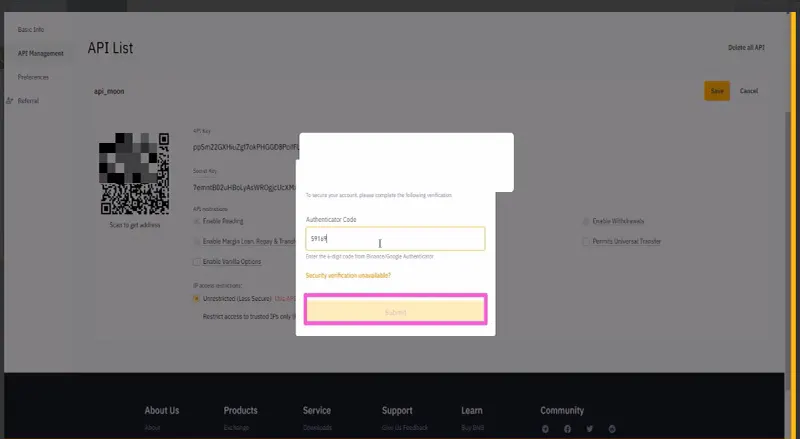The image size is (800, 439).
Task: Toggle the Enable Reading checkbox
Action: (196, 222)
